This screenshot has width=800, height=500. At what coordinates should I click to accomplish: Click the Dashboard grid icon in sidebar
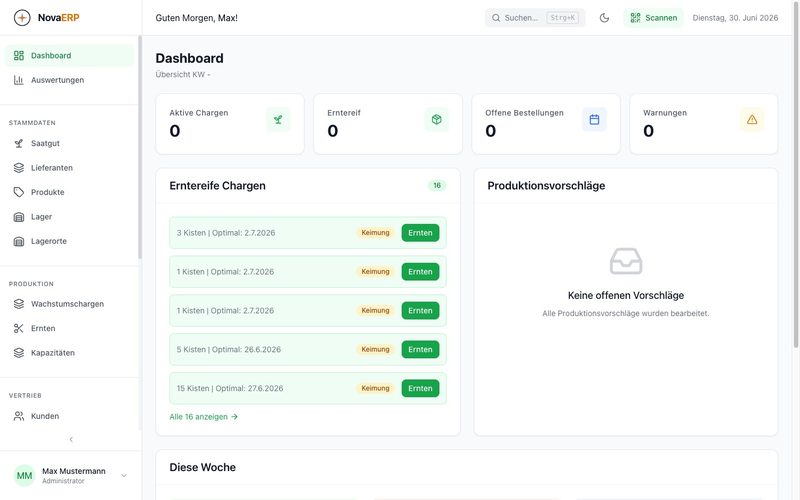pyautogui.click(x=19, y=56)
